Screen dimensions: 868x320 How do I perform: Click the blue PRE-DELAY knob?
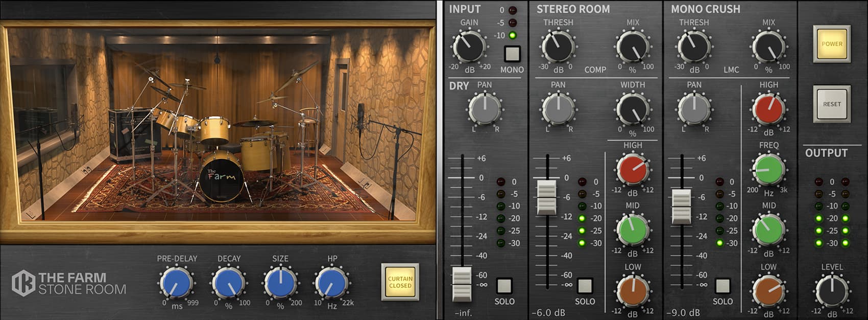pyautogui.click(x=176, y=283)
